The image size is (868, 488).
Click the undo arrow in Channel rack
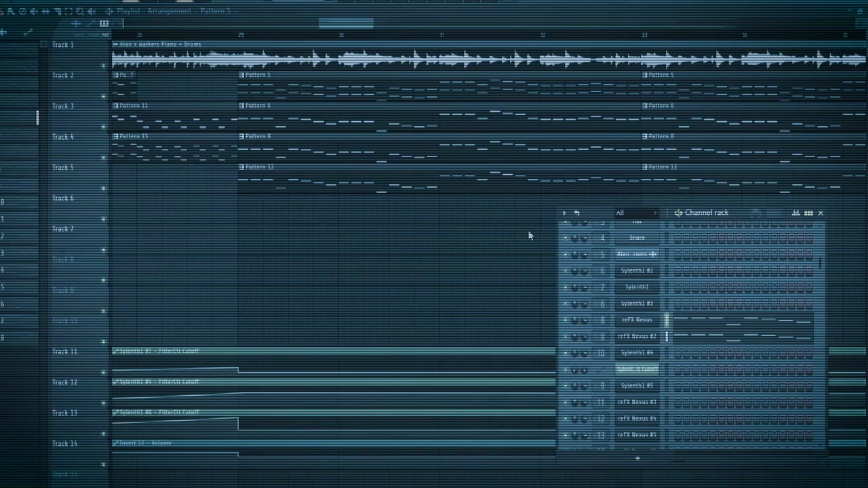point(576,213)
